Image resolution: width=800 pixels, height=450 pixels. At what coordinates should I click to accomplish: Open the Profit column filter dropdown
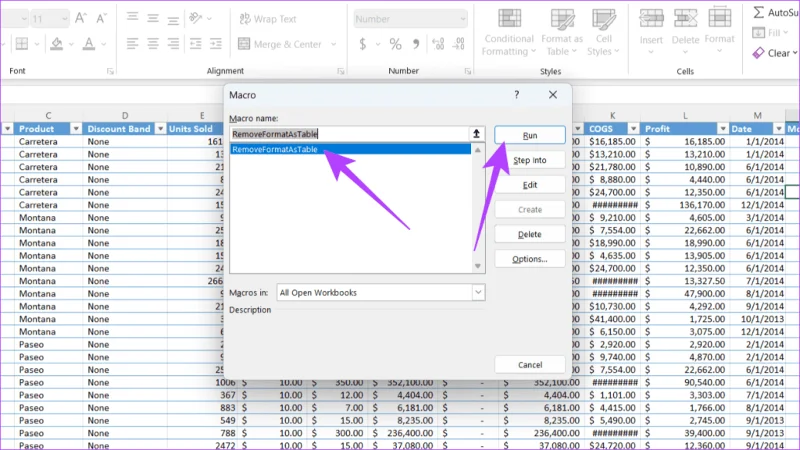pos(722,129)
